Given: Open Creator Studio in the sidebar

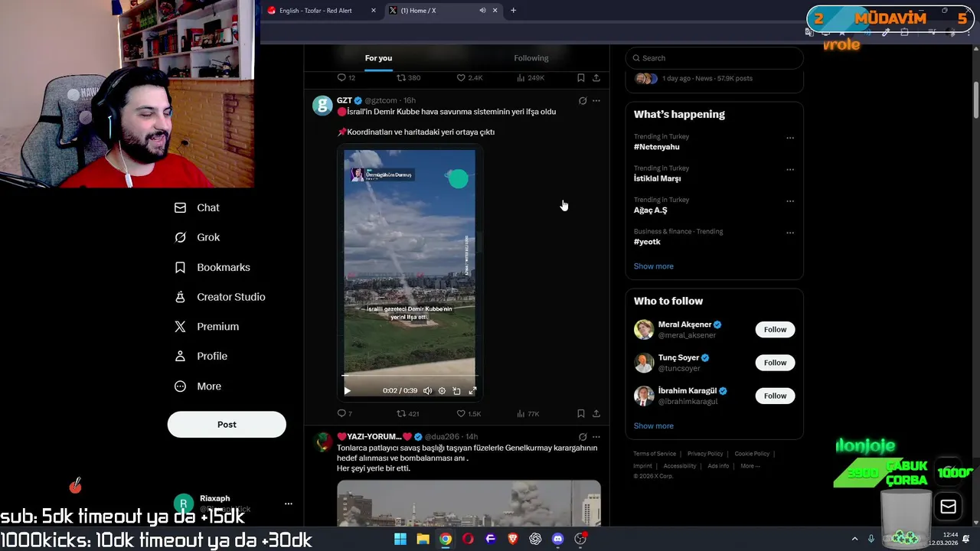Looking at the screenshot, I should point(220,297).
